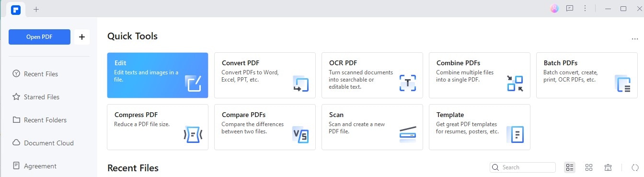Click the Agreement document icon
Viewport: 644px width, 177px height.
pos(16,166)
